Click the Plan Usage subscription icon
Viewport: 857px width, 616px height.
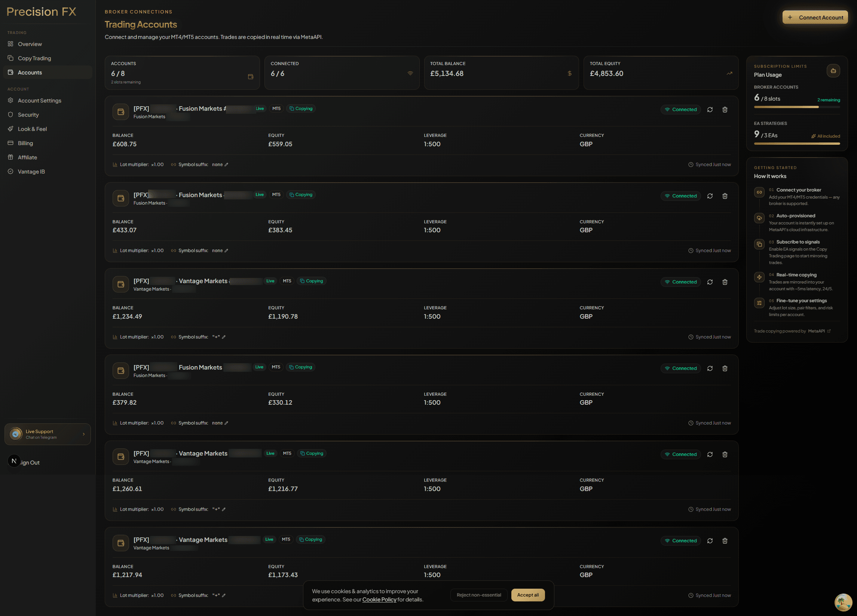pyautogui.click(x=833, y=71)
